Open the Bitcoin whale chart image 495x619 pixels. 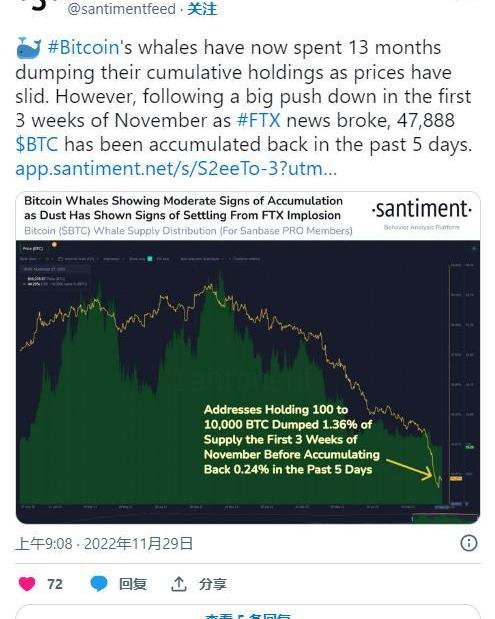tap(248, 358)
